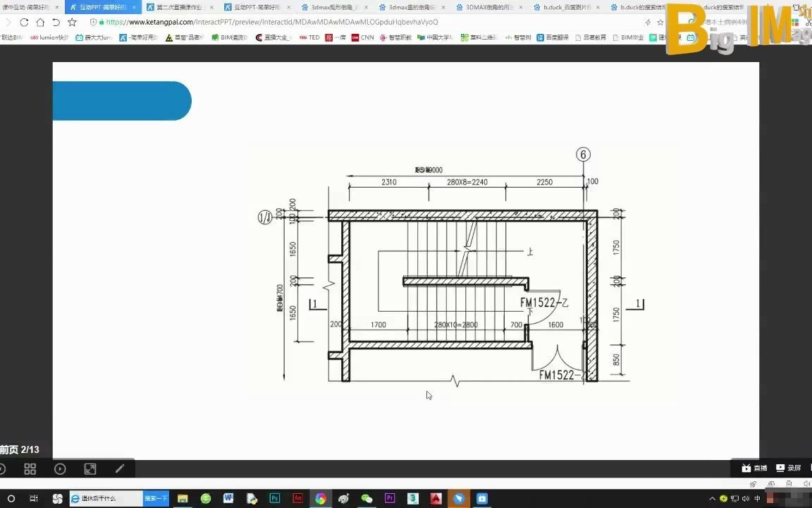Image resolution: width=812 pixels, height=508 pixels.
Task: Toggle the 中 input language indicator
Action: (x=757, y=499)
